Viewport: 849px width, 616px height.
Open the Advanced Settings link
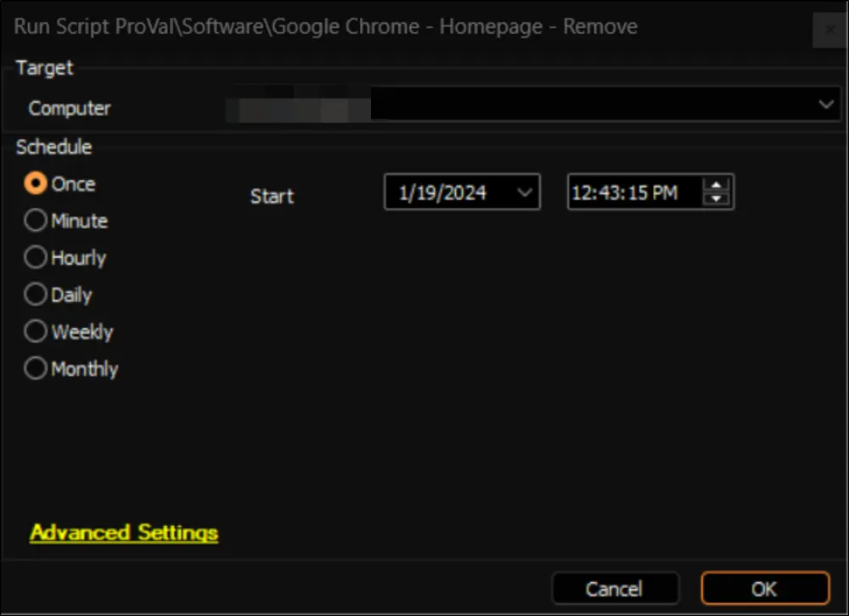[124, 533]
